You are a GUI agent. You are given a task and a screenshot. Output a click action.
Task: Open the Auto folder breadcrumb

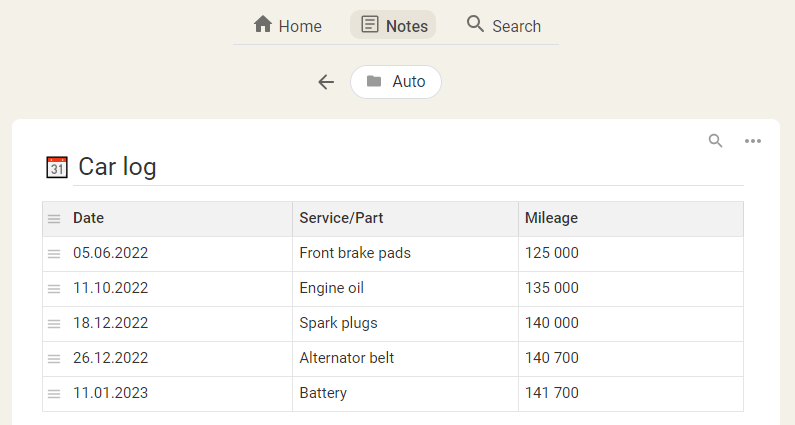[x=396, y=82]
